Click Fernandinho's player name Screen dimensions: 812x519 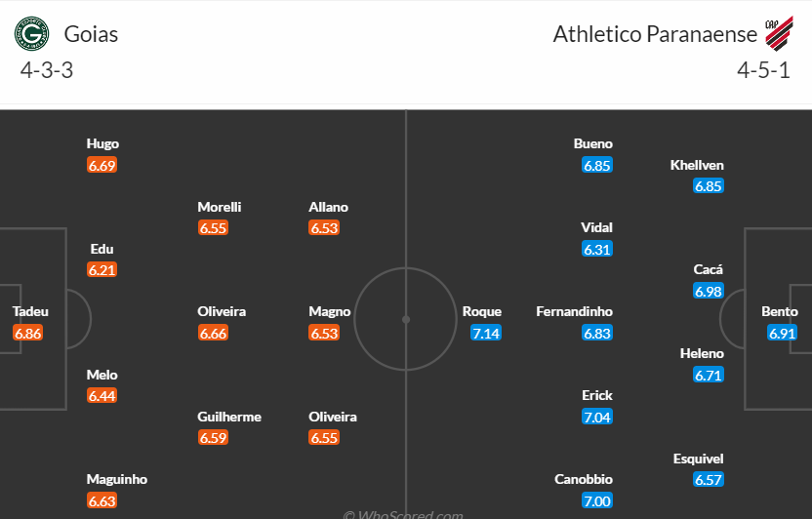tap(575, 312)
